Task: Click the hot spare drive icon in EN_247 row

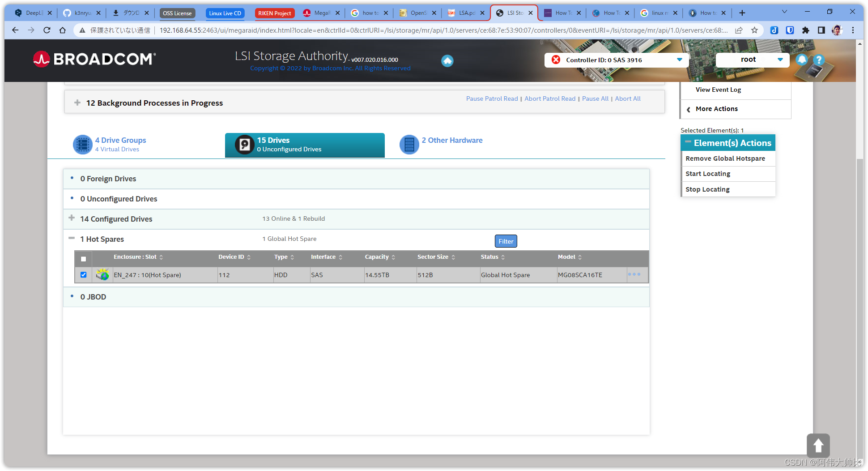Action: click(102, 274)
